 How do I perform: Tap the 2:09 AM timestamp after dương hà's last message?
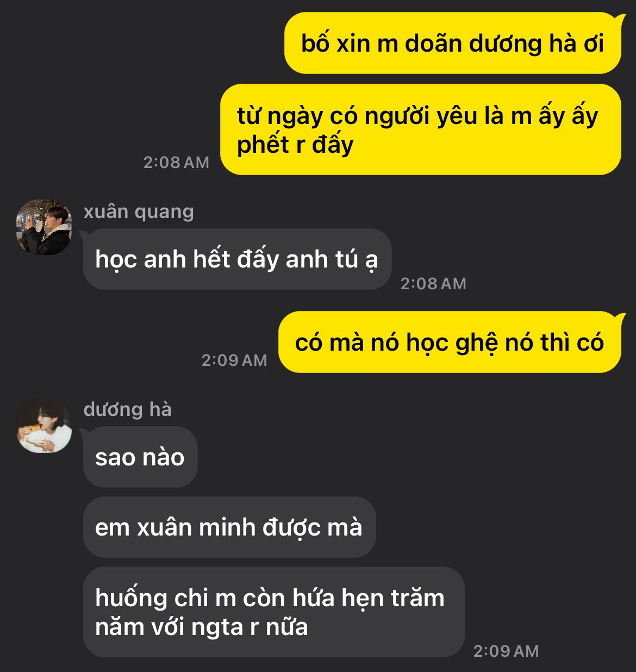506,651
